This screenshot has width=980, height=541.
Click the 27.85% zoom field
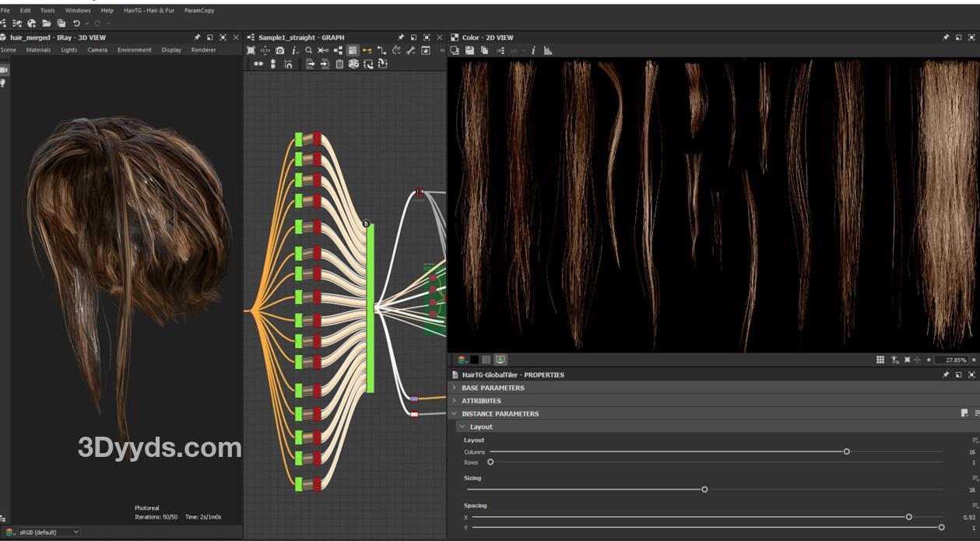(x=954, y=360)
